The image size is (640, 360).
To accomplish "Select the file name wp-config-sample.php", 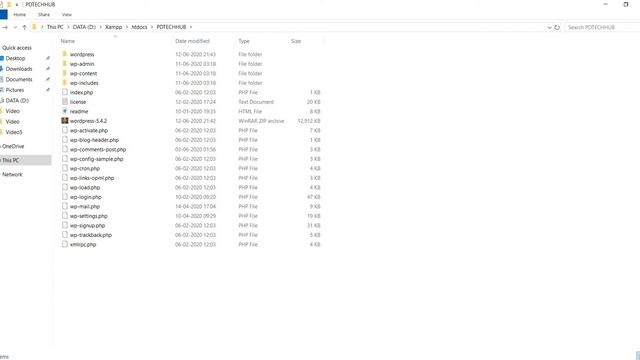I will (x=96, y=159).
